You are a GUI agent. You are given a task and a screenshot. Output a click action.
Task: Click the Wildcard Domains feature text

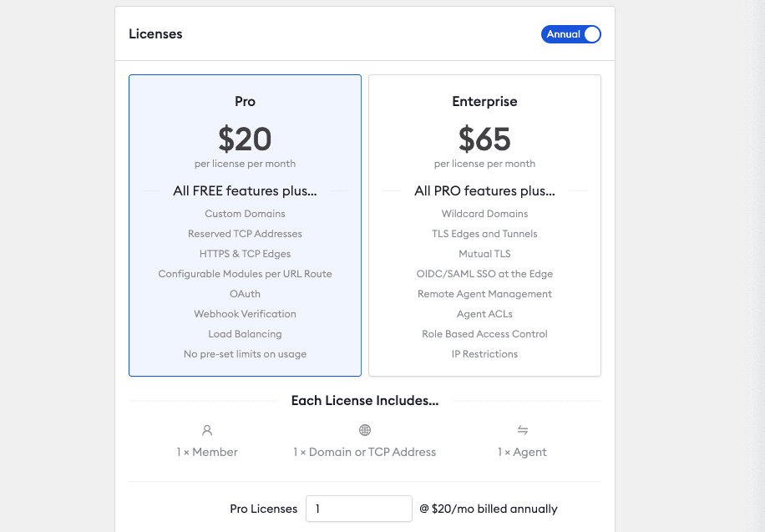coord(484,214)
